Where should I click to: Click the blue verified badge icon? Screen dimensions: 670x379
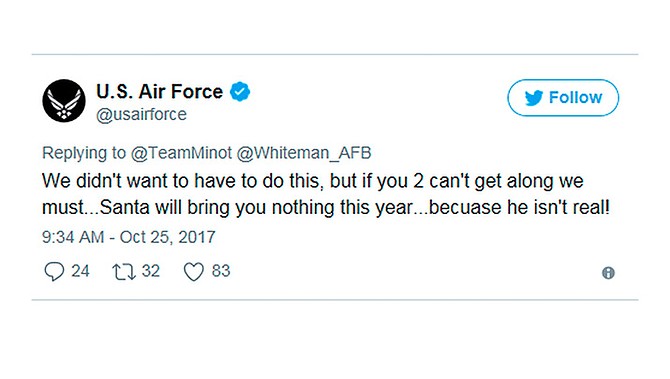click(x=240, y=91)
